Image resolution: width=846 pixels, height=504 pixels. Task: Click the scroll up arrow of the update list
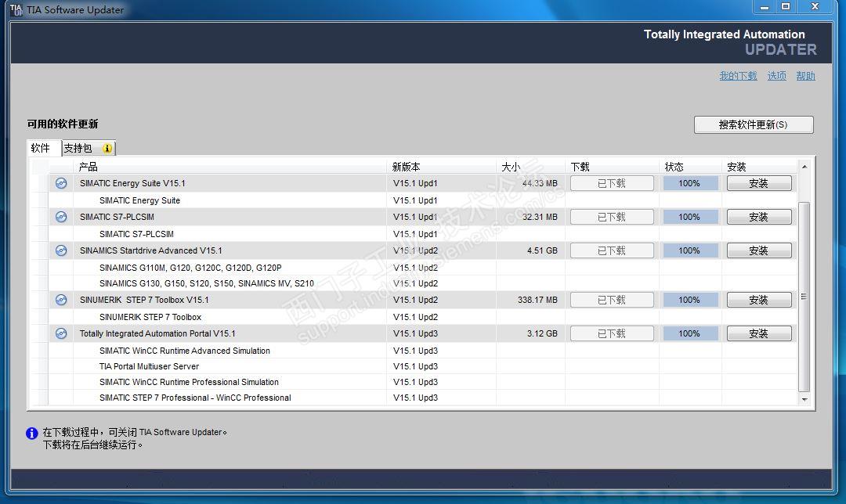tap(804, 167)
